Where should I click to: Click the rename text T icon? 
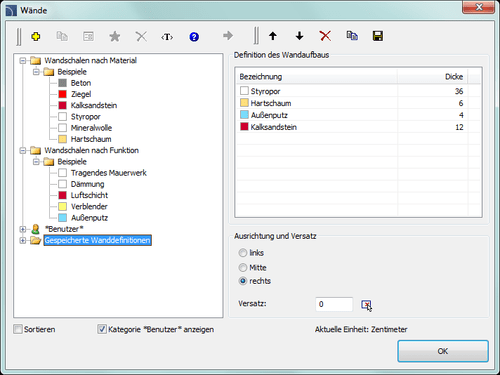(167, 36)
